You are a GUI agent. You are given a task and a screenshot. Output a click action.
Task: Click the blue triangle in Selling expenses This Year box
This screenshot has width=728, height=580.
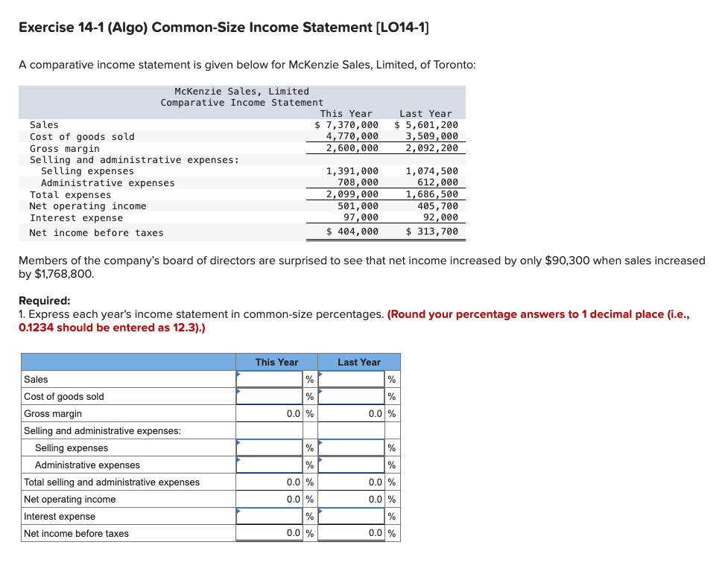[x=240, y=444]
